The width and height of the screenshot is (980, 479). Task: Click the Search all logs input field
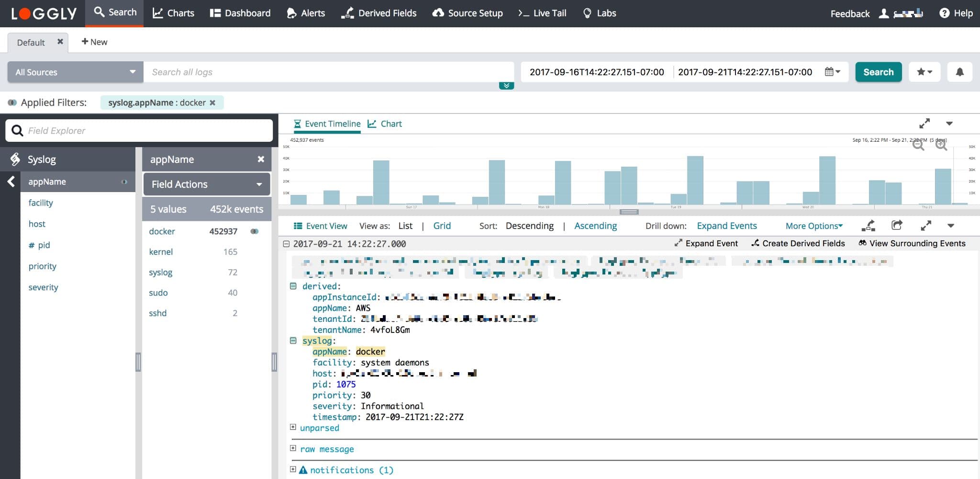tap(328, 72)
